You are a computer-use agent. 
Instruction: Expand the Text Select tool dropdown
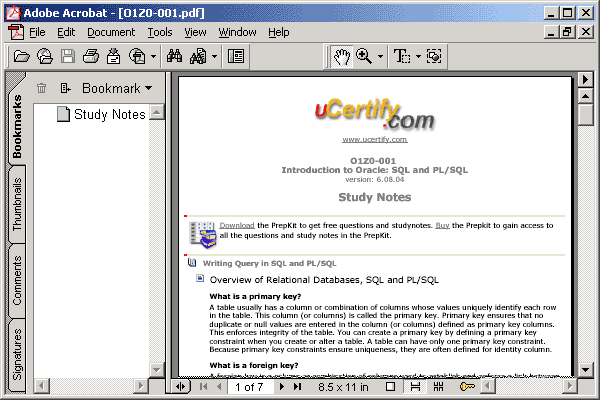point(418,56)
